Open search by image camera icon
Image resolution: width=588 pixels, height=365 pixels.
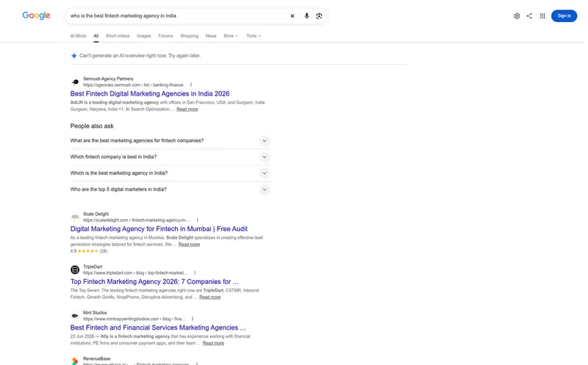tap(319, 15)
